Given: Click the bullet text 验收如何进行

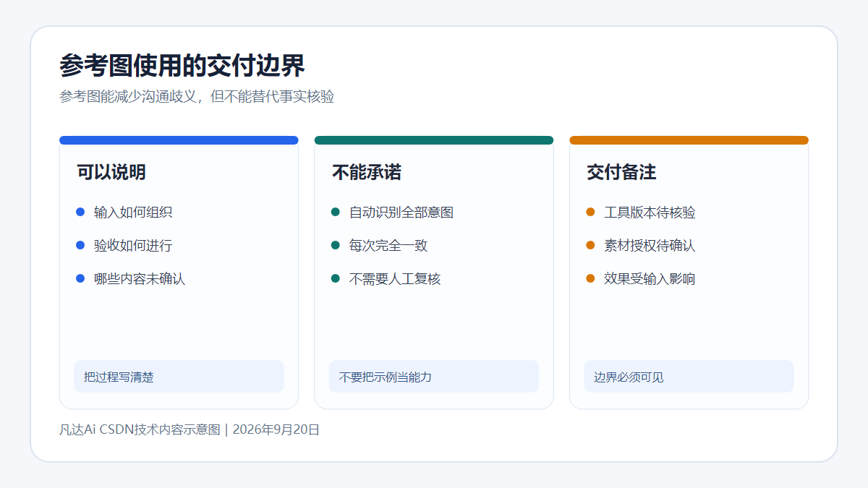Looking at the screenshot, I should [133, 246].
